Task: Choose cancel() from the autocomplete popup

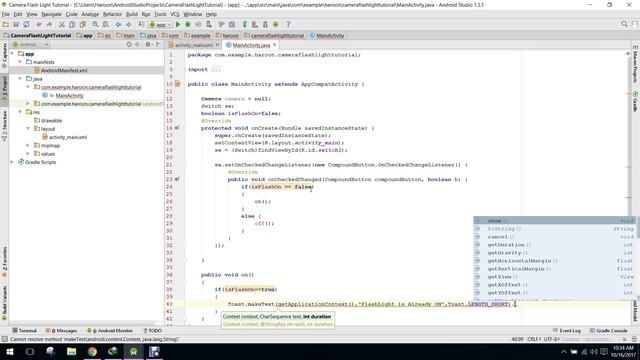Action: (x=554, y=237)
